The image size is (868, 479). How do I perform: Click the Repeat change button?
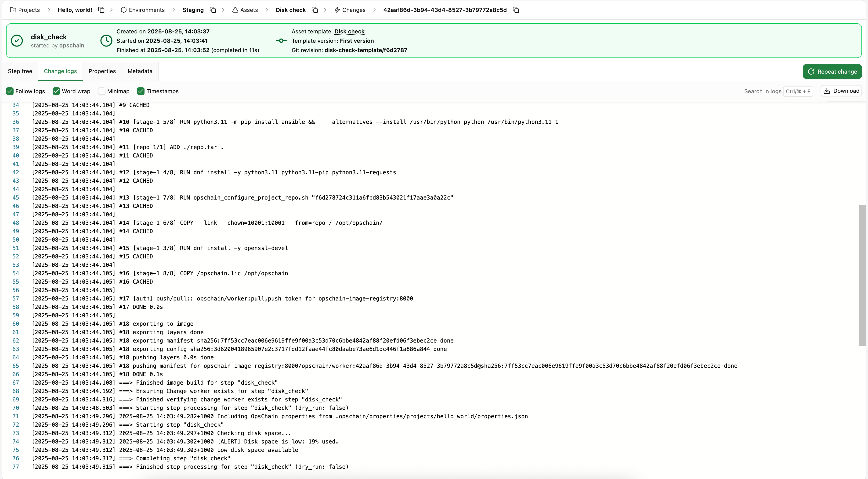click(832, 71)
